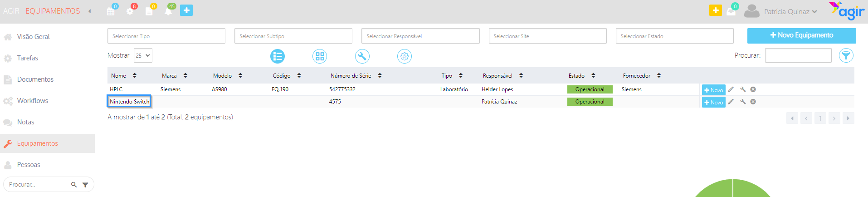This screenshot has height=197, width=868.
Task: Open the documents icon with badge 0
Action: [149, 10]
